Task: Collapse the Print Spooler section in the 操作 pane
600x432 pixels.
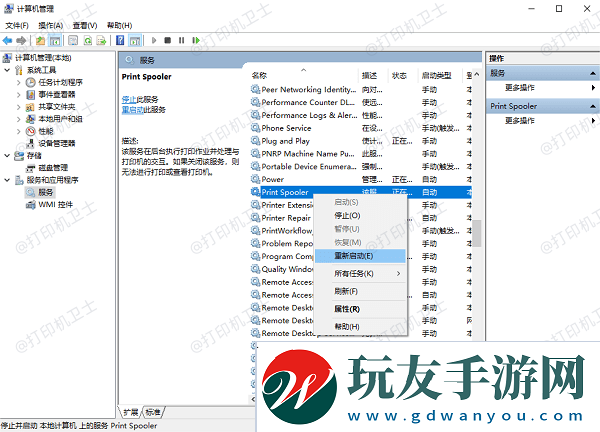Action: (x=593, y=106)
